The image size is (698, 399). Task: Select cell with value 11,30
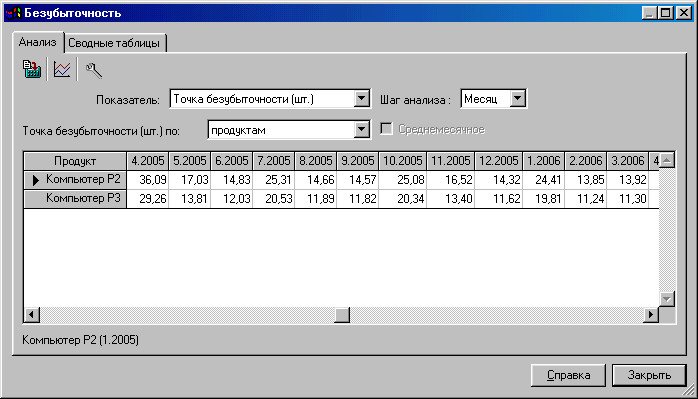(628, 199)
